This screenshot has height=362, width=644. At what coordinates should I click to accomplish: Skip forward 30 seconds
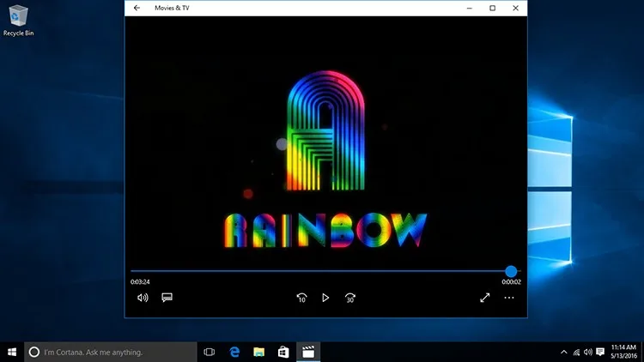(350, 298)
